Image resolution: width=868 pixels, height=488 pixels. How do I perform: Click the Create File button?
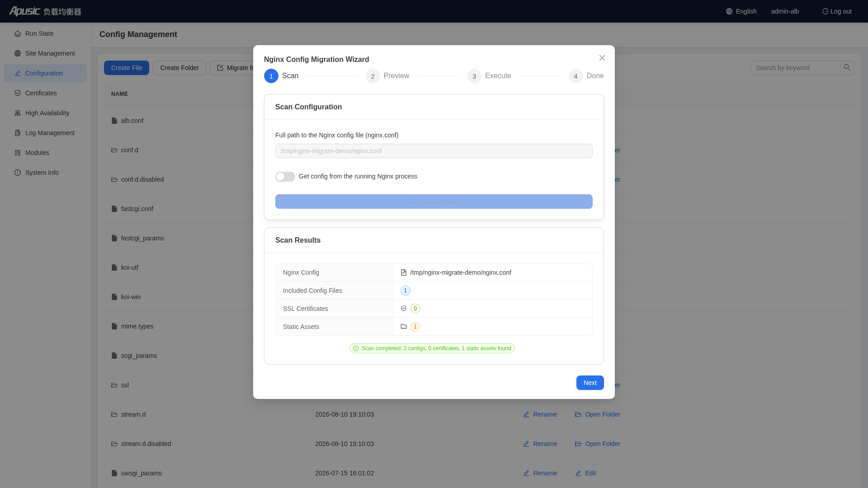point(127,68)
